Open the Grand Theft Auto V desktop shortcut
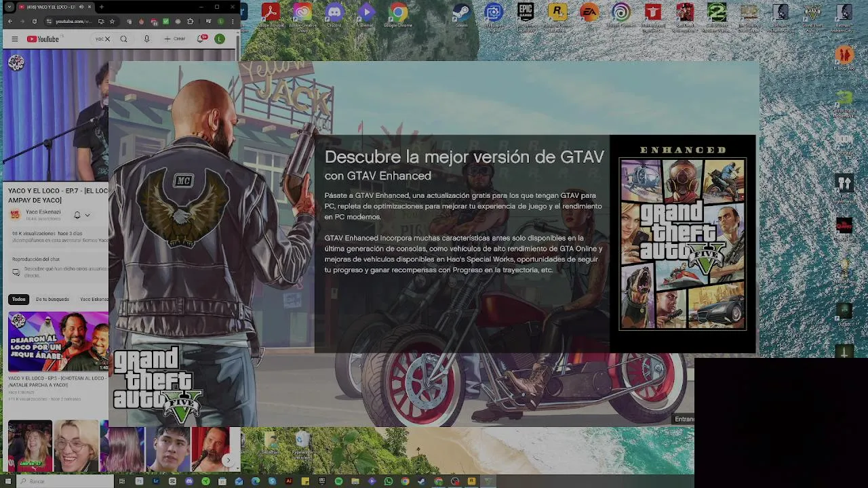The height and width of the screenshot is (488, 868). [x=812, y=16]
